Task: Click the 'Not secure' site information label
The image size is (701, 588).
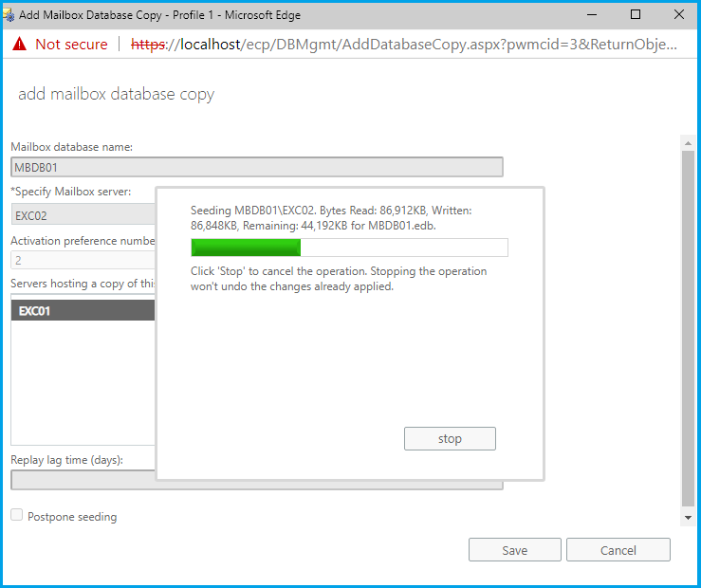Action: (x=71, y=45)
